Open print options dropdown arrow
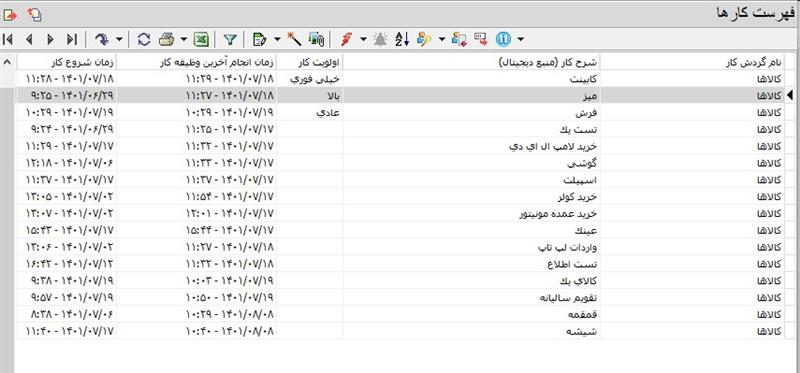 (184, 39)
